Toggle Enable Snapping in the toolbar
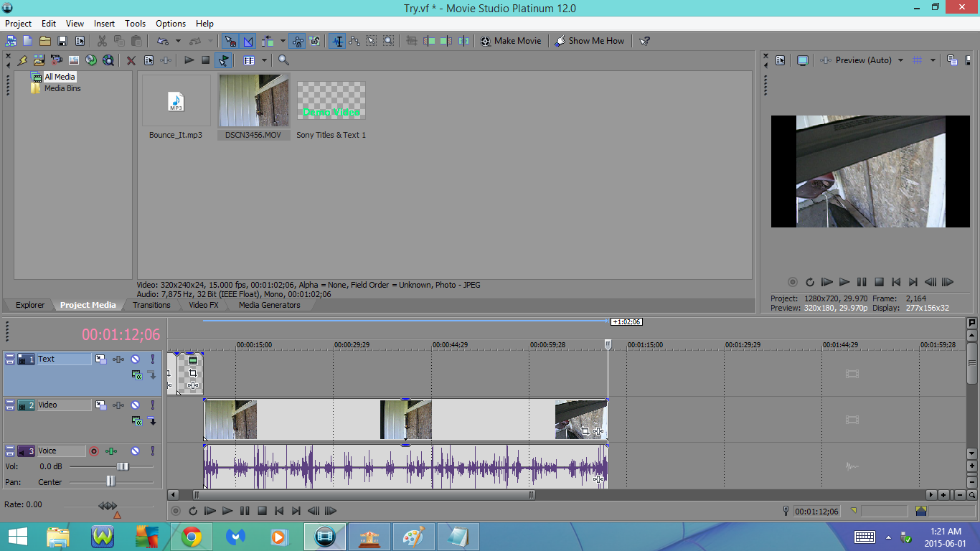Screen dimensions: 980x551 point(230,41)
